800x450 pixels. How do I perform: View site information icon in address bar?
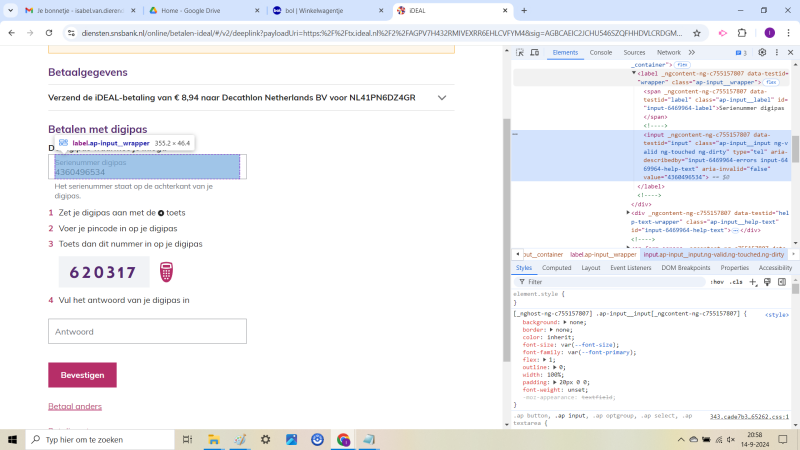[71, 33]
